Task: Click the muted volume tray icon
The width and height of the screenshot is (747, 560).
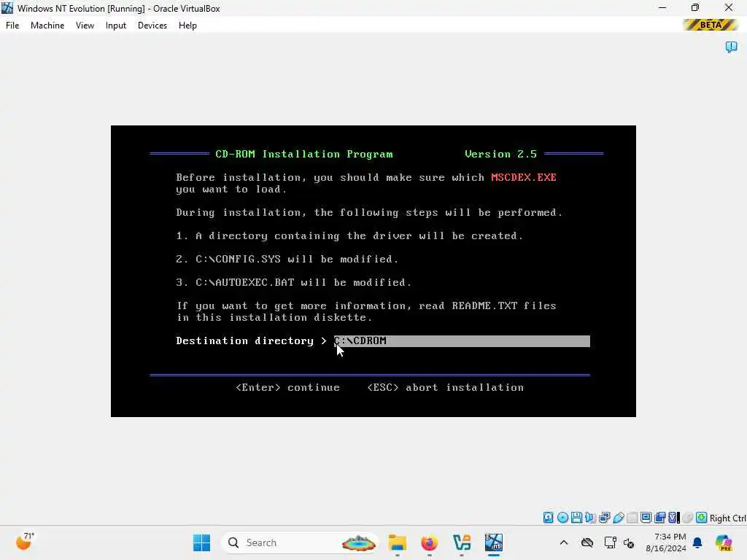Action: coord(628,542)
